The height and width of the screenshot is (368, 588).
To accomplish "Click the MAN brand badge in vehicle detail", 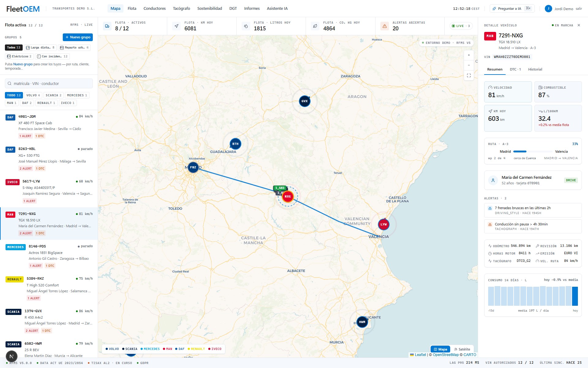I will coord(490,36).
